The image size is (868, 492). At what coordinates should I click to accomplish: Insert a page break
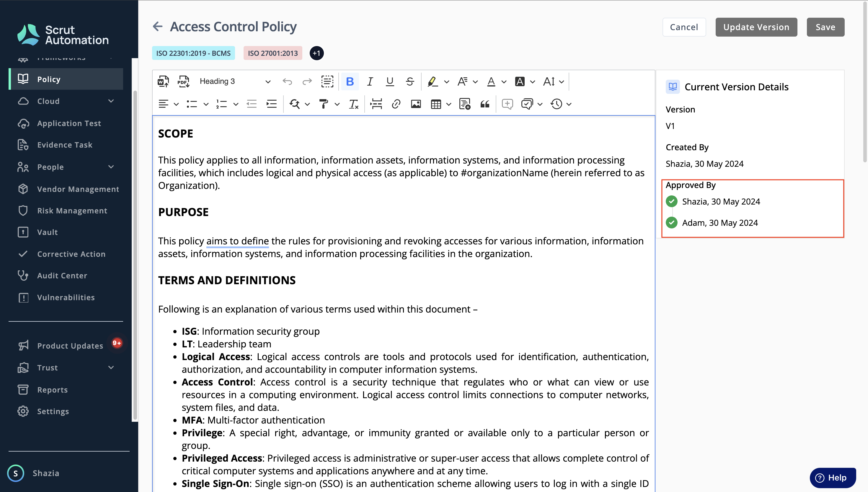pyautogui.click(x=376, y=104)
